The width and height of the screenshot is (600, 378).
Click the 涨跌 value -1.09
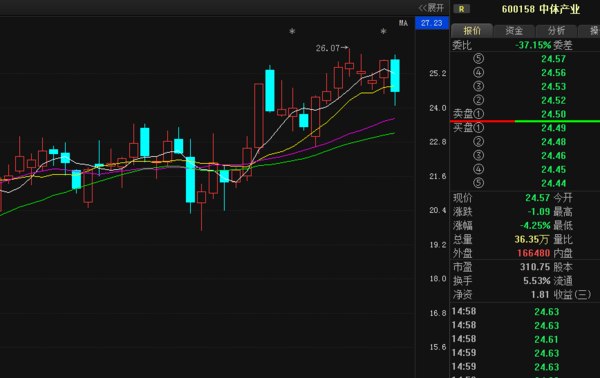(539, 212)
